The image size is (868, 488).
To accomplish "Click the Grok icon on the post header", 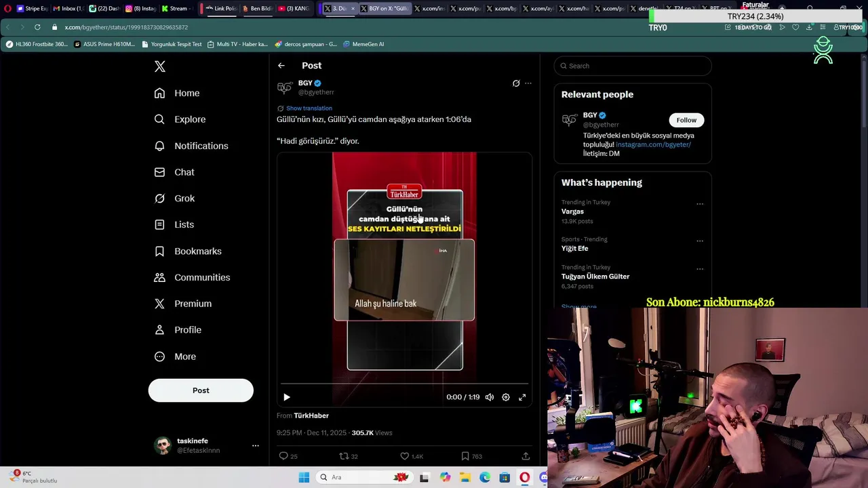I will (x=516, y=83).
